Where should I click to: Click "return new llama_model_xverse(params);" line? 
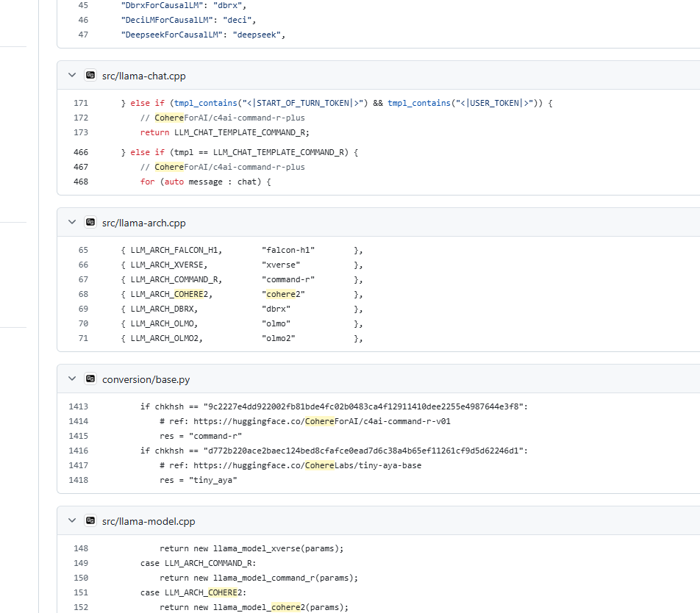251,548
